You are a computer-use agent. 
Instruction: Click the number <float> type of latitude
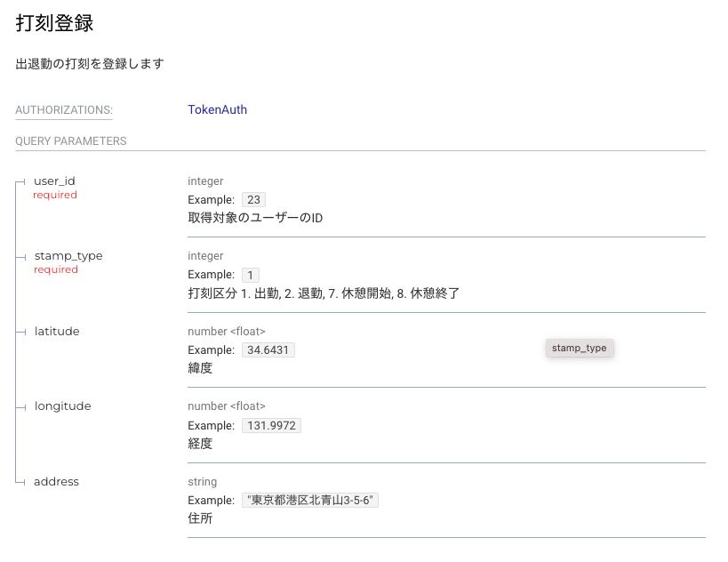click(227, 331)
